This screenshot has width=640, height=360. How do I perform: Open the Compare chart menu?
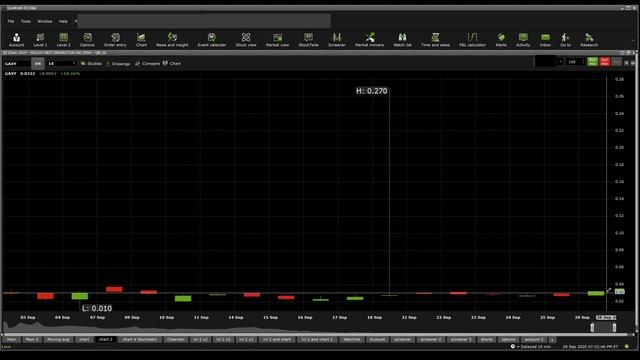pos(147,64)
